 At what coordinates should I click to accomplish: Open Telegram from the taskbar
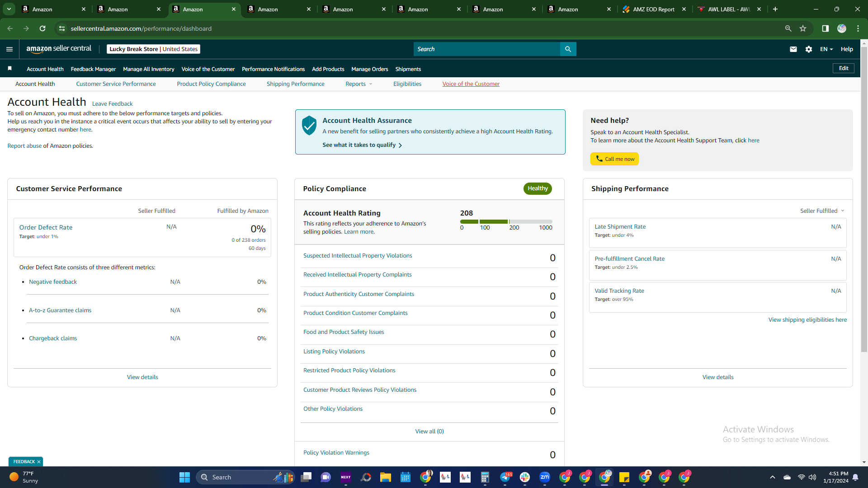click(505, 477)
